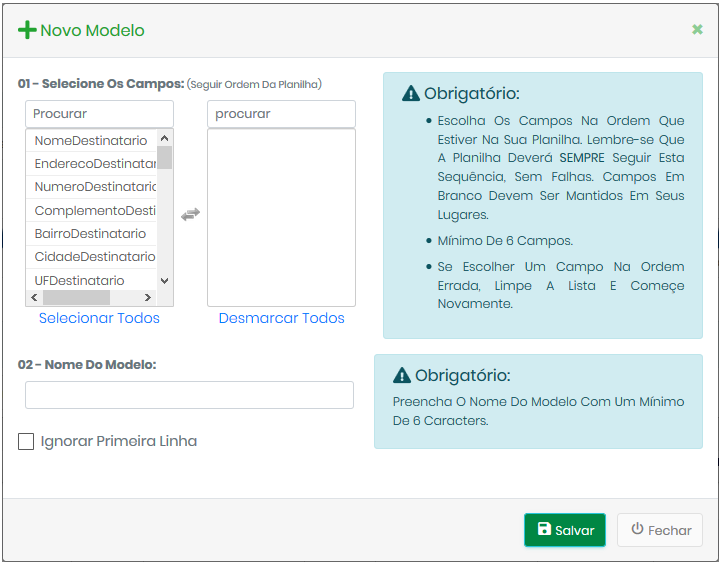Enable the Ignorar Primeira Linha checkbox
The height and width of the screenshot is (565, 722).
point(26,441)
